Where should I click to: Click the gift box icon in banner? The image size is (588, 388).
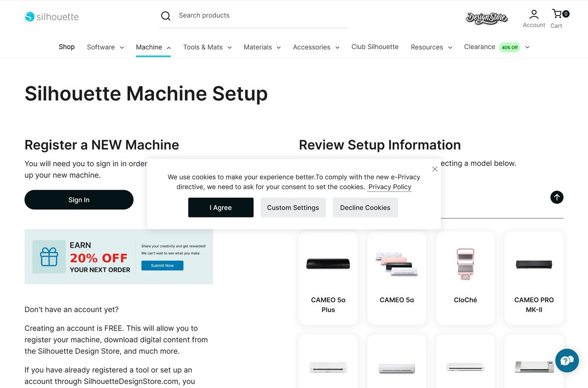click(x=49, y=257)
